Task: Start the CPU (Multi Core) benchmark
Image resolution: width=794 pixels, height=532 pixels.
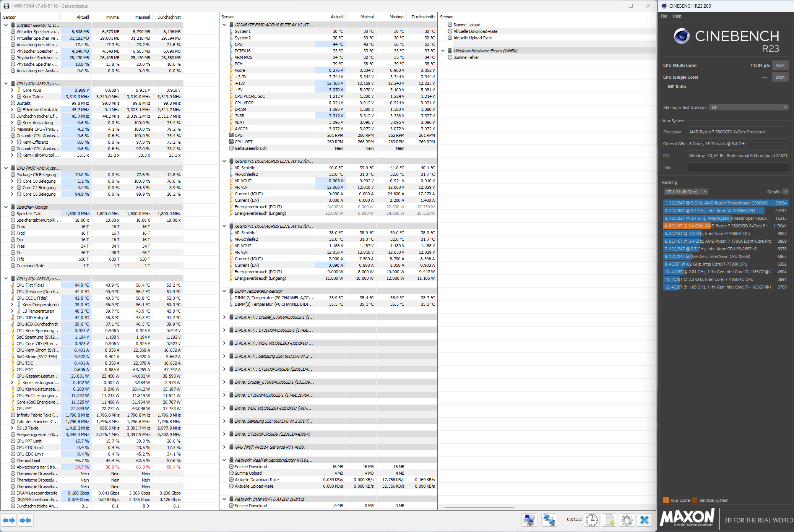Action: click(x=780, y=65)
